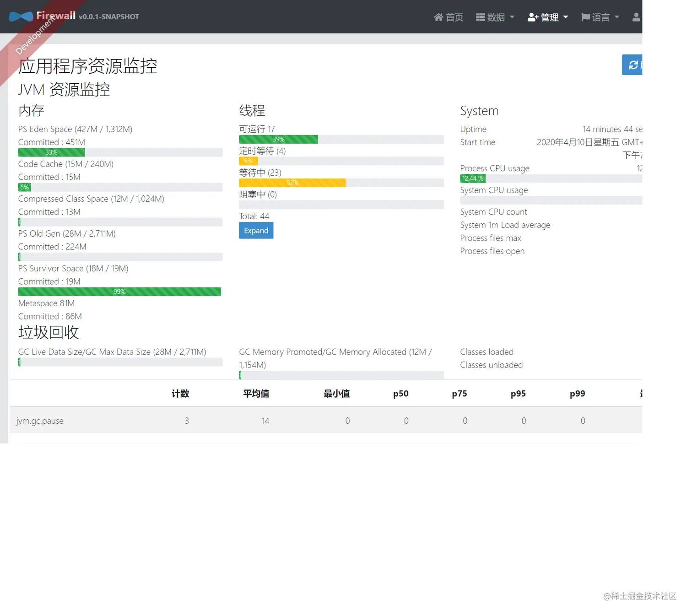Click the Process files open label
The width and height of the screenshot is (692, 616).
[x=492, y=251]
